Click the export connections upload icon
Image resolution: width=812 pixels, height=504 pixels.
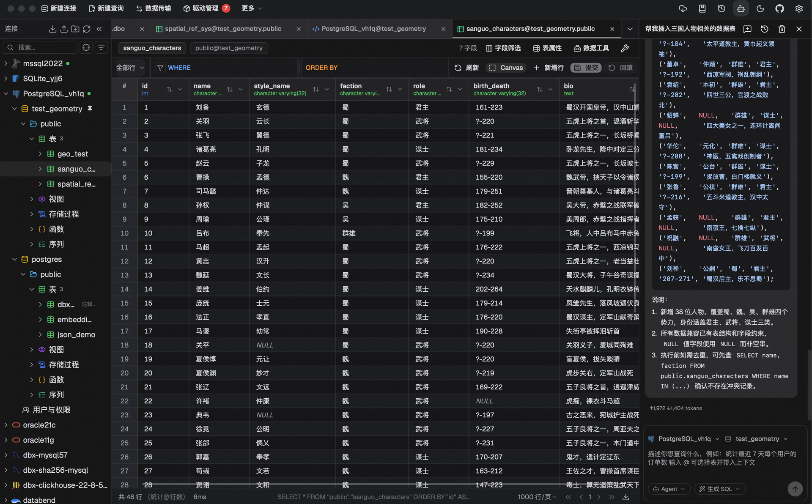(64, 29)
